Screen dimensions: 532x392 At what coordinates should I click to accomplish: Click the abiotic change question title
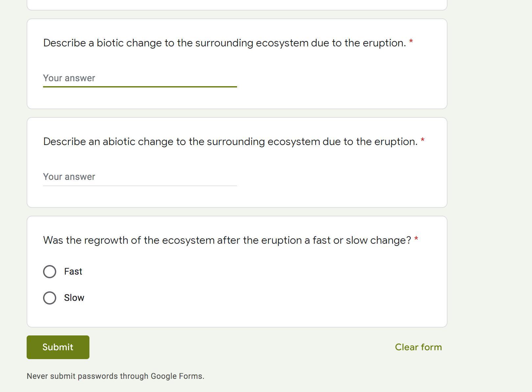(230, 142)
